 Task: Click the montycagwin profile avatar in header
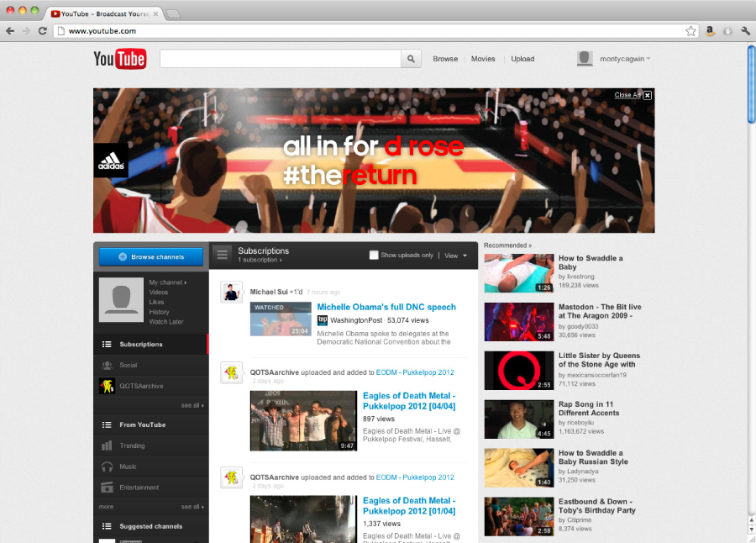585,58
